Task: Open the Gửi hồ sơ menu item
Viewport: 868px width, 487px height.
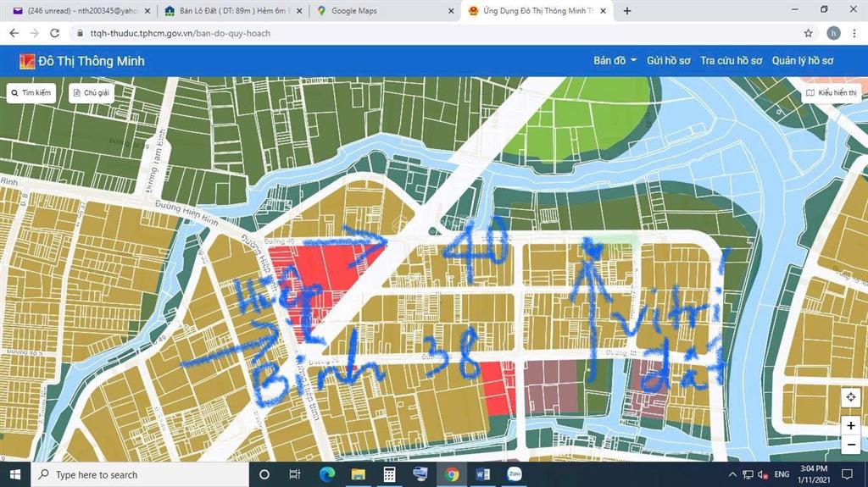Action: pos(668,61)
